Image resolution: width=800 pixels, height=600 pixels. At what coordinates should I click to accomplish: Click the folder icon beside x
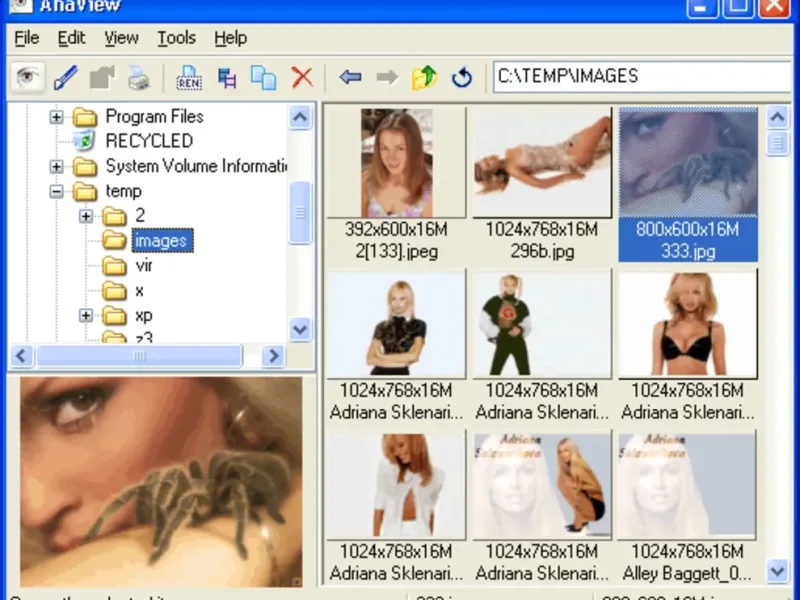[114, 291]
